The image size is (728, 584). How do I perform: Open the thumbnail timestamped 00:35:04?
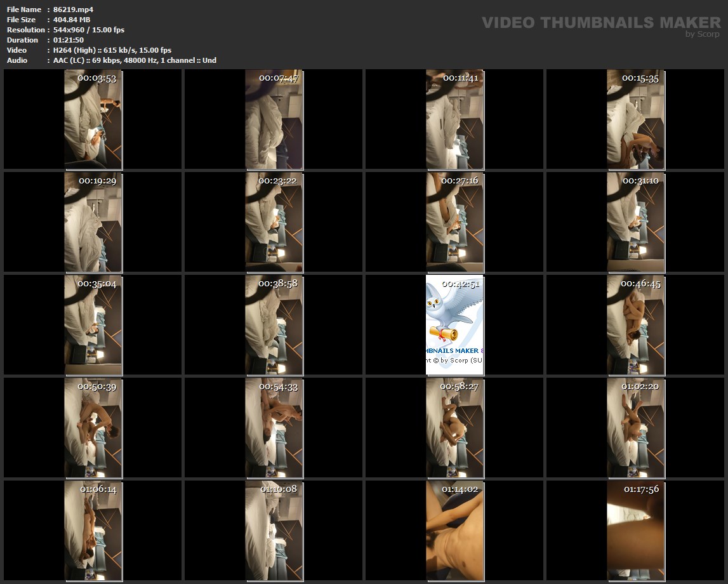click(x=93, y=325)
